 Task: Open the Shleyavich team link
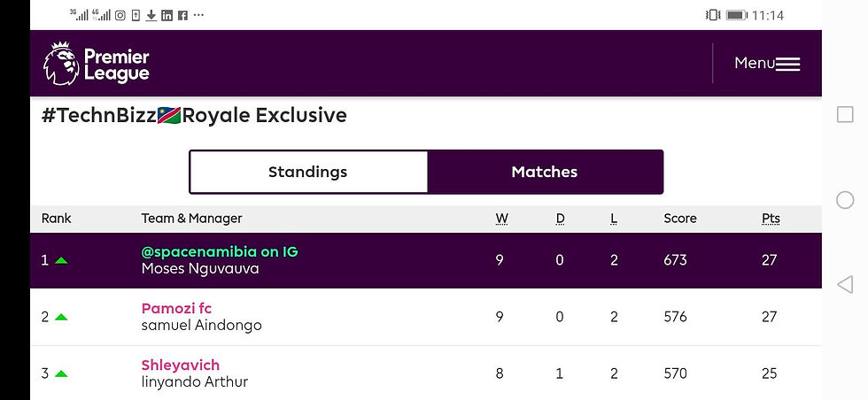180,365
